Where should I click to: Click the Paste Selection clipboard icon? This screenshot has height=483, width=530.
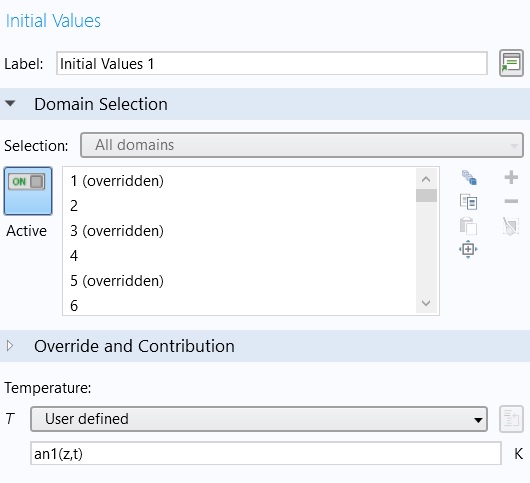pos(468,226)
